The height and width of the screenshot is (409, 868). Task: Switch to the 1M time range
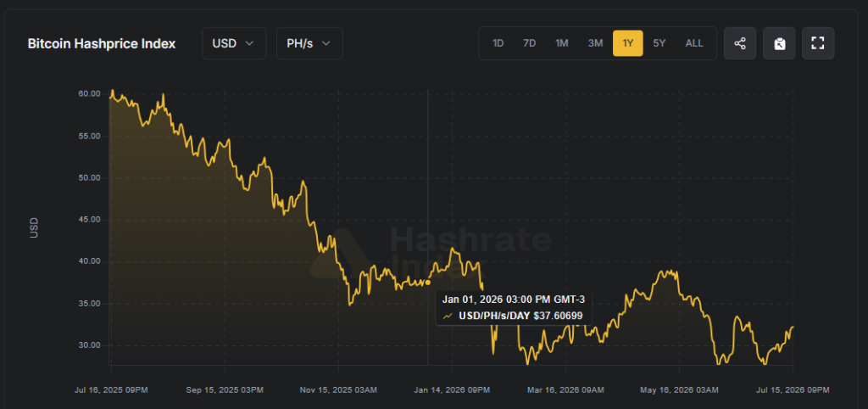click(562, 43)
